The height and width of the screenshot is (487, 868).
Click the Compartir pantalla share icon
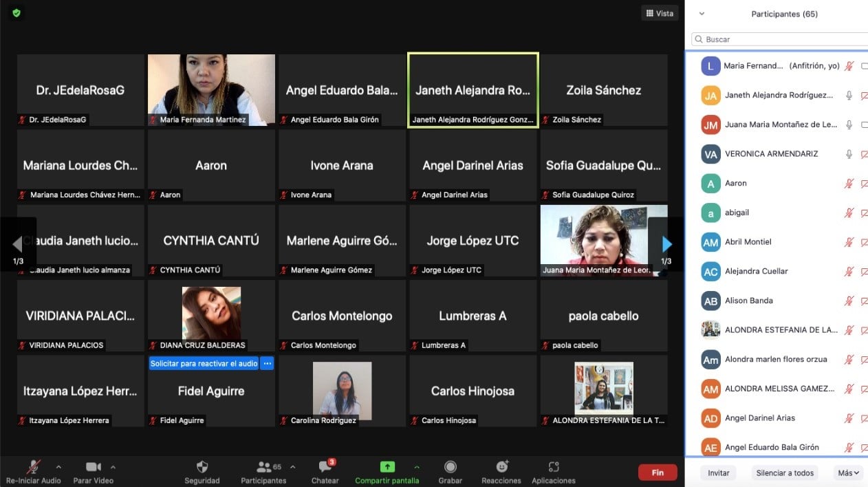(387, 467)
